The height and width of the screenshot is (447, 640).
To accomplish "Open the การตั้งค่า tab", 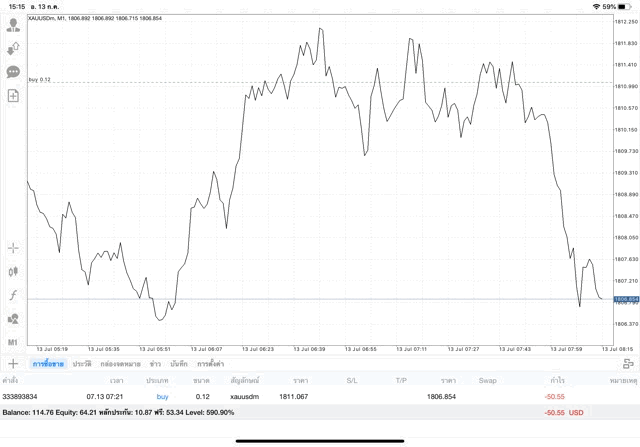I will [x=210, y=364].
